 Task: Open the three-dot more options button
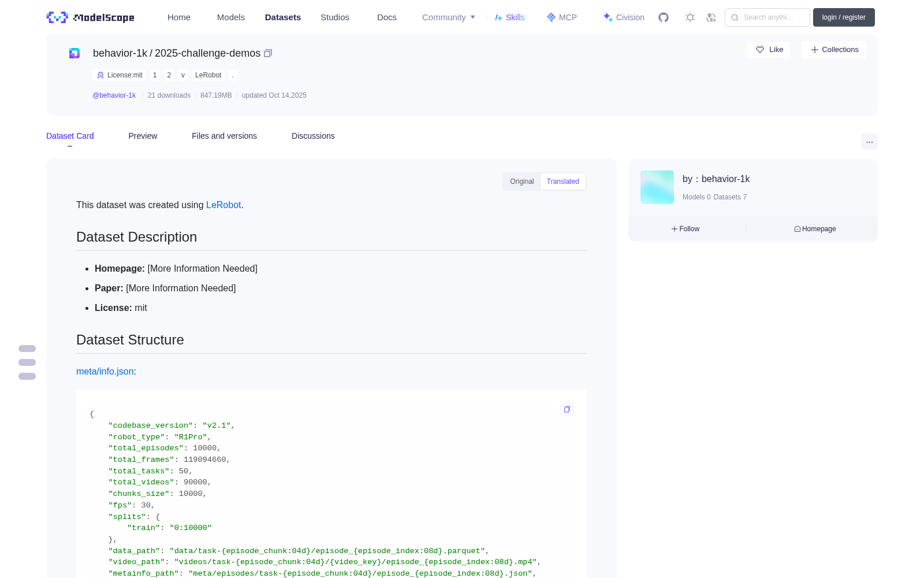pos(870,142)
